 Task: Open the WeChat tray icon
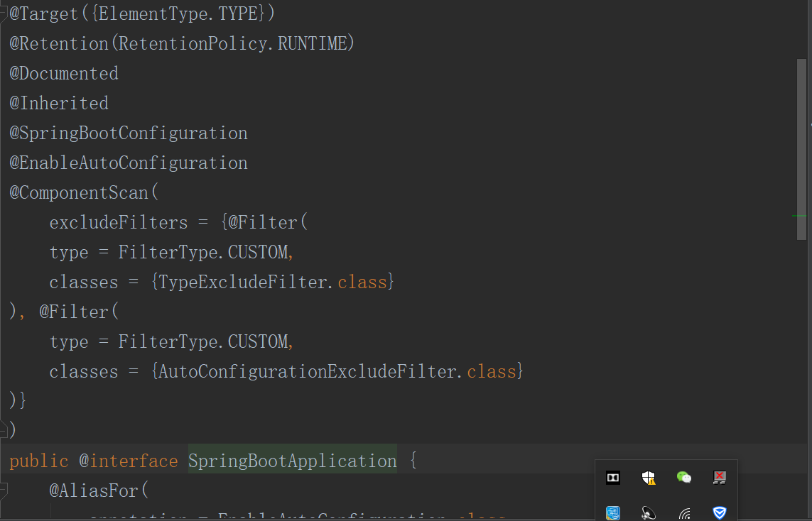(684, 478)
